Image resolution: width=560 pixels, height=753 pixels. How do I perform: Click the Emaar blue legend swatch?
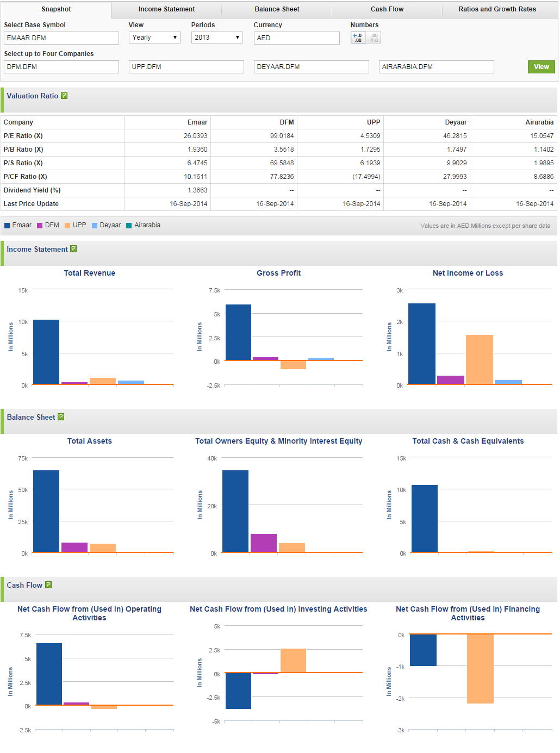[7, 226]
